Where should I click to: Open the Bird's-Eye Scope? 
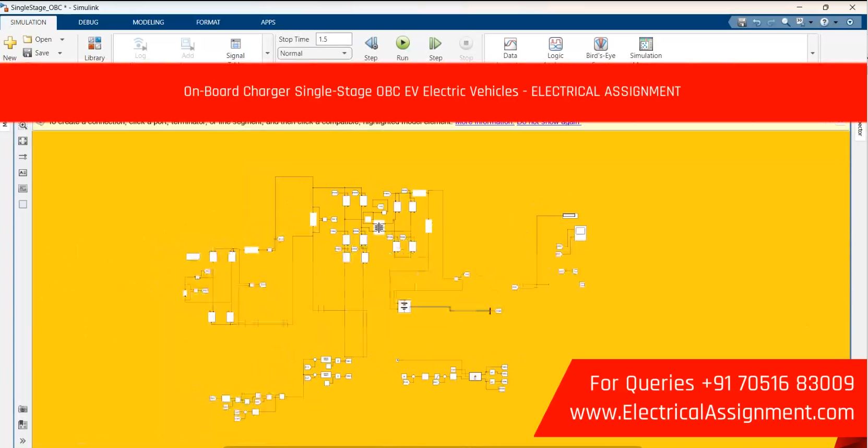(x=601, y=48)
